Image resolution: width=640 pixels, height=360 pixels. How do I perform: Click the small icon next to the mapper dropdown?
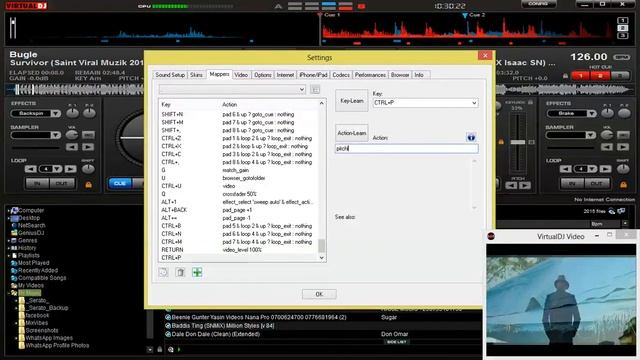coord(315,89)
